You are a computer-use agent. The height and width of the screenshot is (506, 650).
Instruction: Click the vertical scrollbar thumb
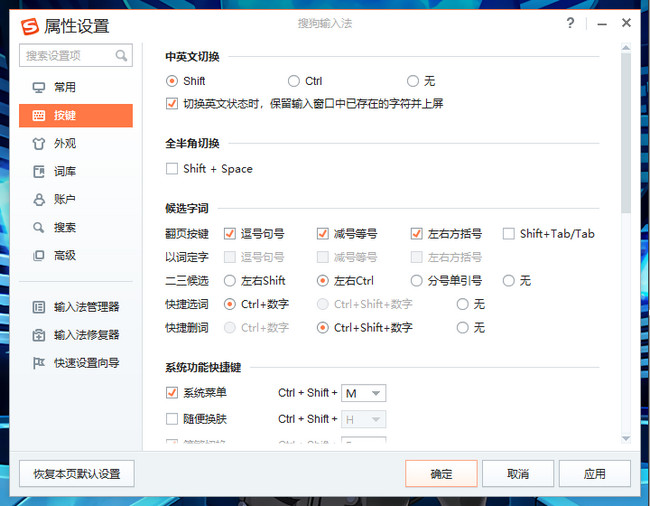626,133
